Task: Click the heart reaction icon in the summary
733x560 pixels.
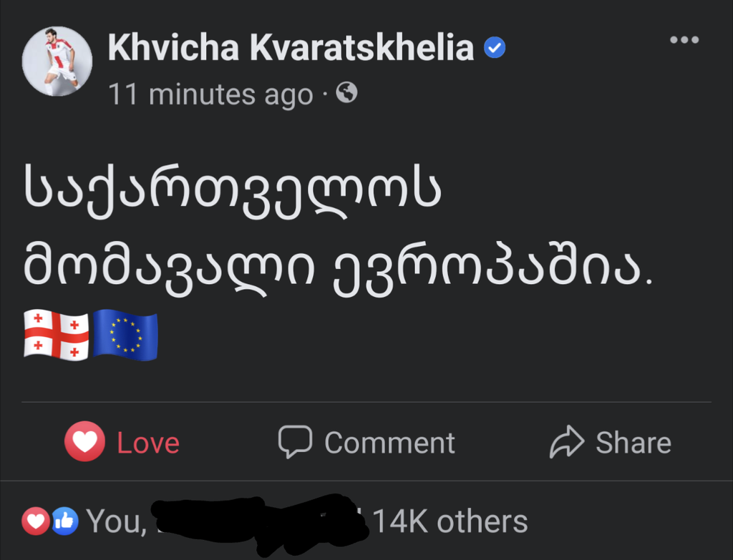Action: click(x=34, y=521)
